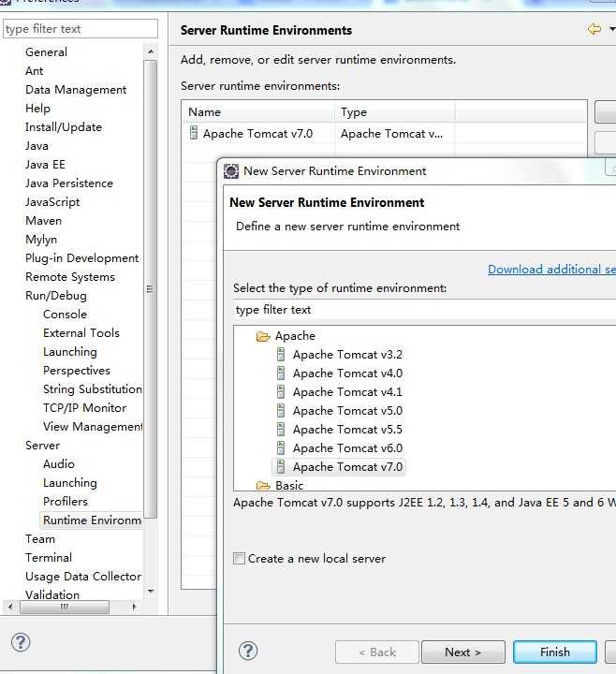Click the < Back button
This screenshot has width=616, height=674.
point(377,652)
